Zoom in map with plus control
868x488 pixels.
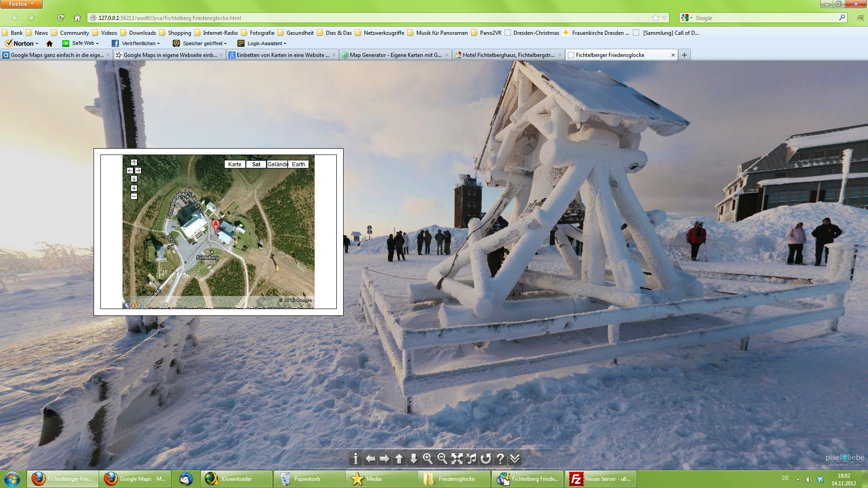point(134,188)
